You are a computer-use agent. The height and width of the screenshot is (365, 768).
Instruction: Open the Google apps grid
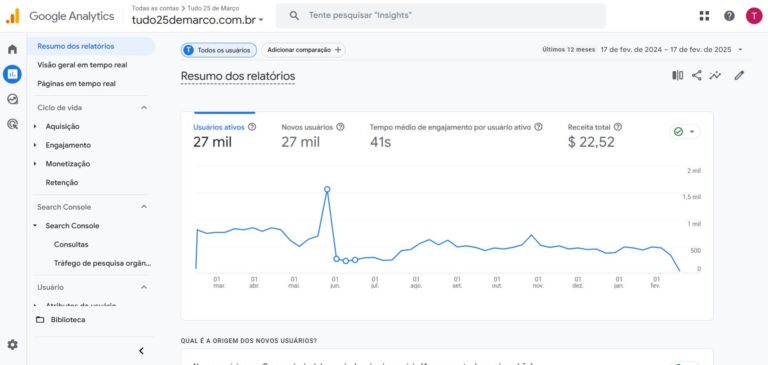(704, 16)
